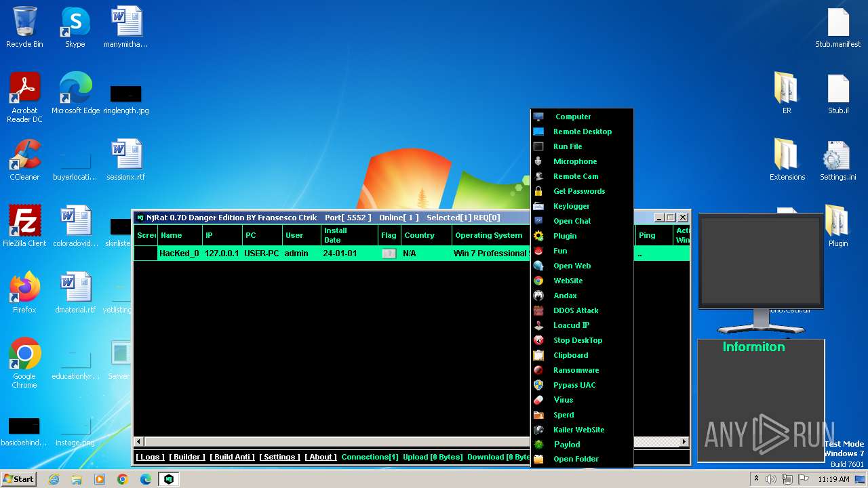Open the Start menu
Image resolution: width=868 pixels, height=488 pixels.
[19, 479]
